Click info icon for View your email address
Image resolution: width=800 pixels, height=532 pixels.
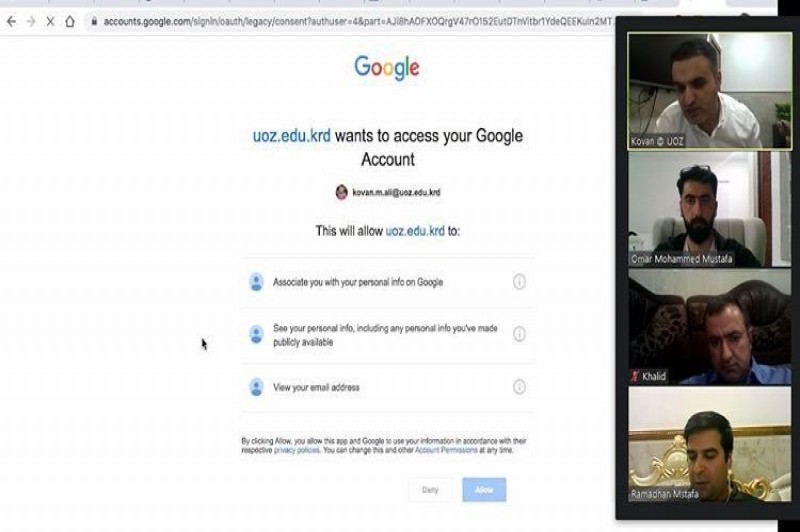coord(519,387)
